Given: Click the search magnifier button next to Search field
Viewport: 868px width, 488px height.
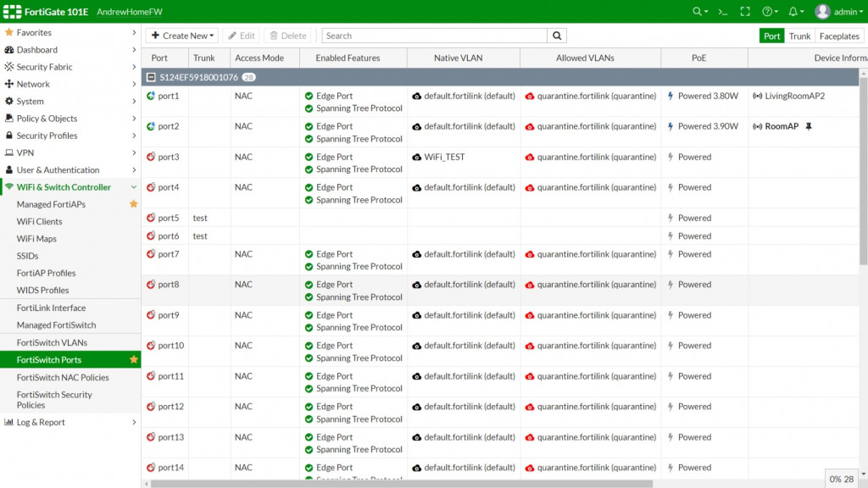Looking at the screenshot, I should (x=557, y=36).
